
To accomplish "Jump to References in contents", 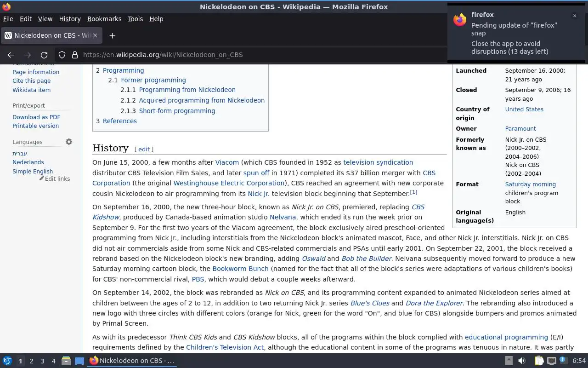I will pos(120,121).
